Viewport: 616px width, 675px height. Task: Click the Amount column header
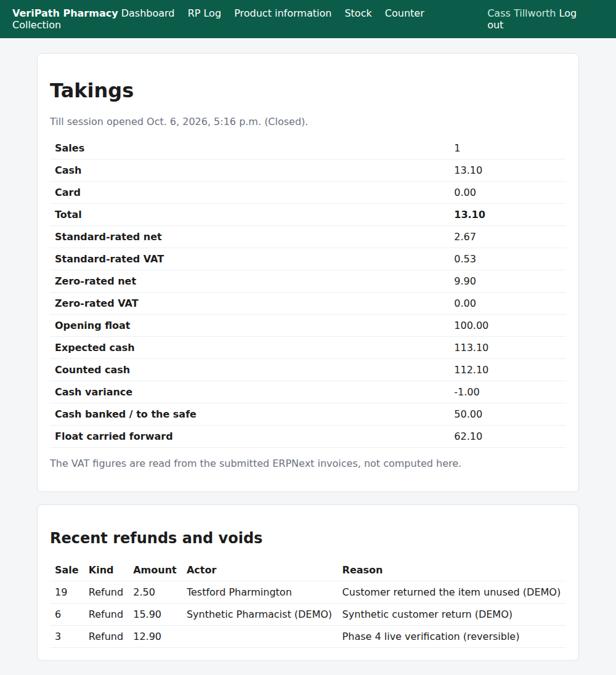pyautogui.click(x=155, y=570)
